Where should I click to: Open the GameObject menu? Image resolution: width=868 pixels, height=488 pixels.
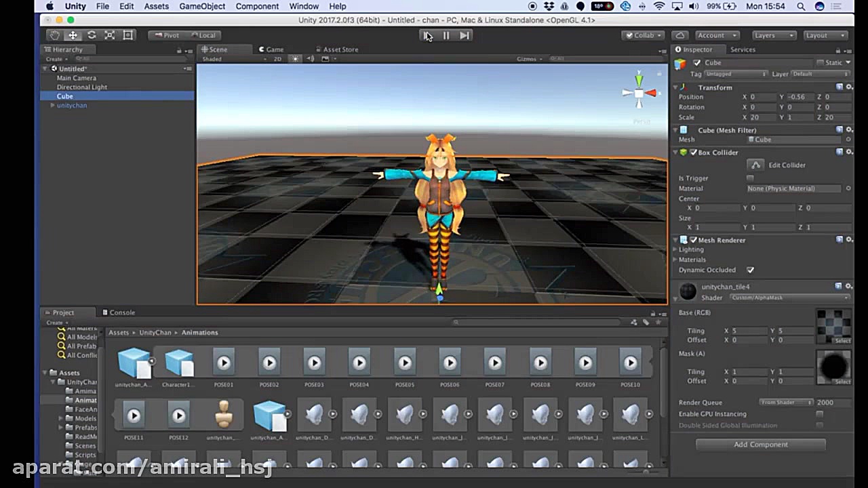tap(202, 6)
